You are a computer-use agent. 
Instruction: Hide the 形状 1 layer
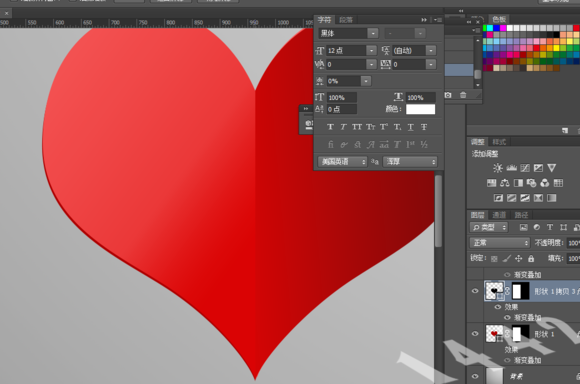(x=475, y=334)
